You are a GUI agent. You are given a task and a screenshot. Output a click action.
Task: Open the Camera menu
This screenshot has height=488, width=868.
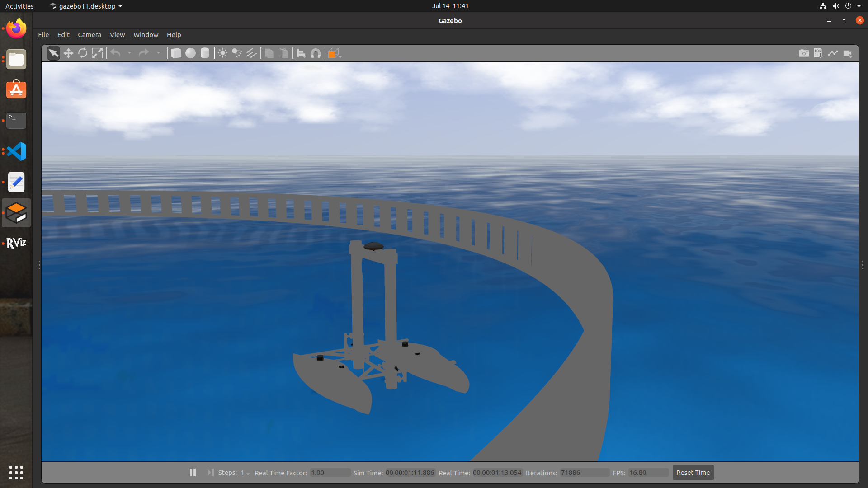90,35
